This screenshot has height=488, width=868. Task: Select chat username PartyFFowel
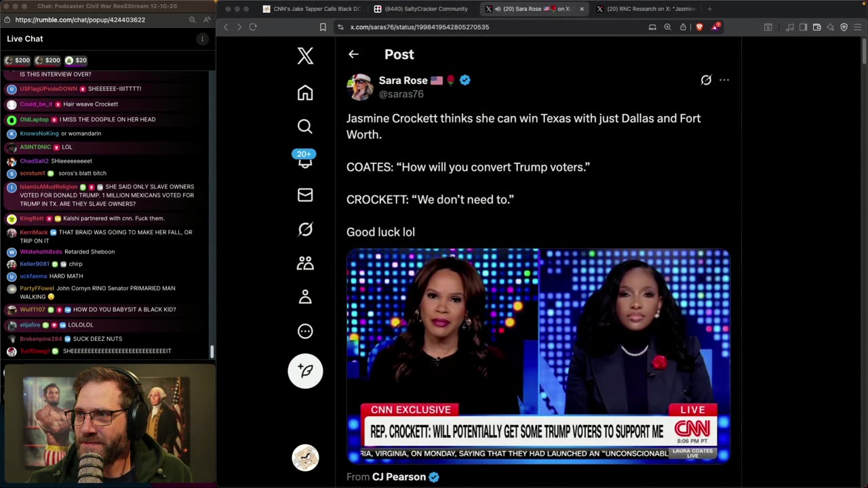[37, 289]
